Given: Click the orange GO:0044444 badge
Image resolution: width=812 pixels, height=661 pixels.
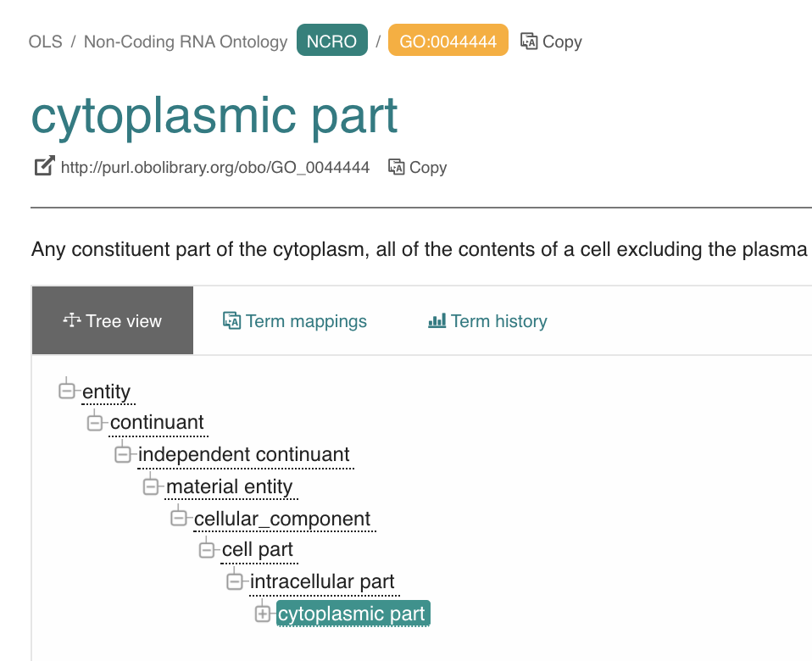Looking at the screenshot, I should [448, 40].
